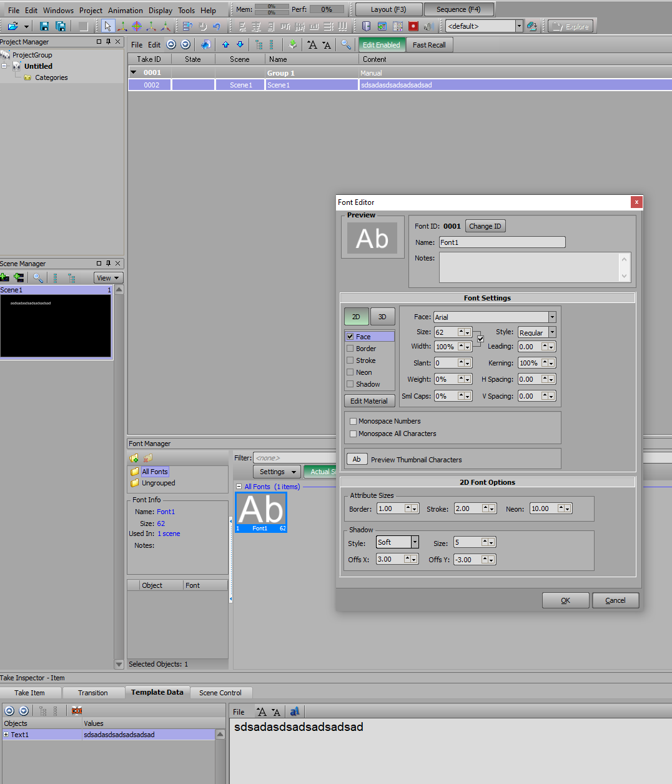Click the Save icon in main toolbar

[x=44, y=26]
